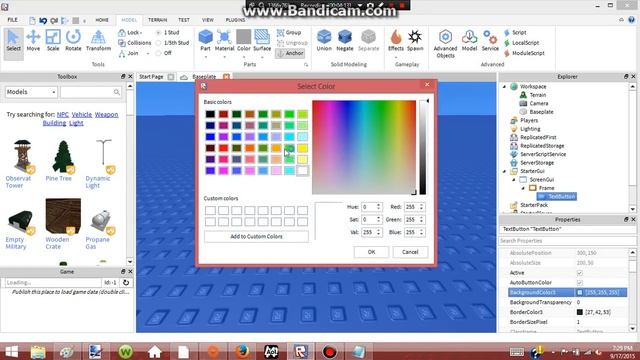
Task: Collapse the Workspace tree node
Action: [x=504, y=87]
